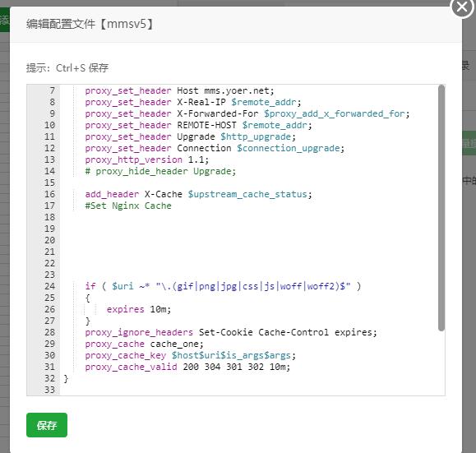Click on the #Set Nginx Cache comment
476x453 pixels.
(x=128, y=206)
